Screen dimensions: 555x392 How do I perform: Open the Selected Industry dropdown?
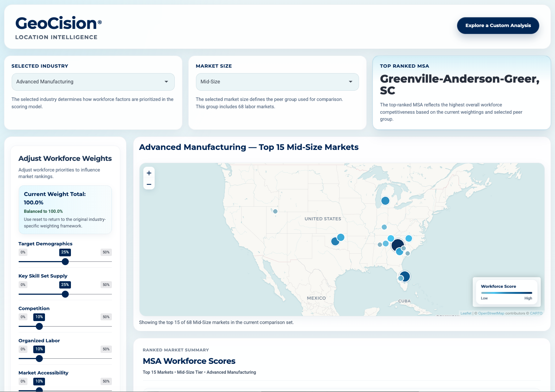(93, 82)
